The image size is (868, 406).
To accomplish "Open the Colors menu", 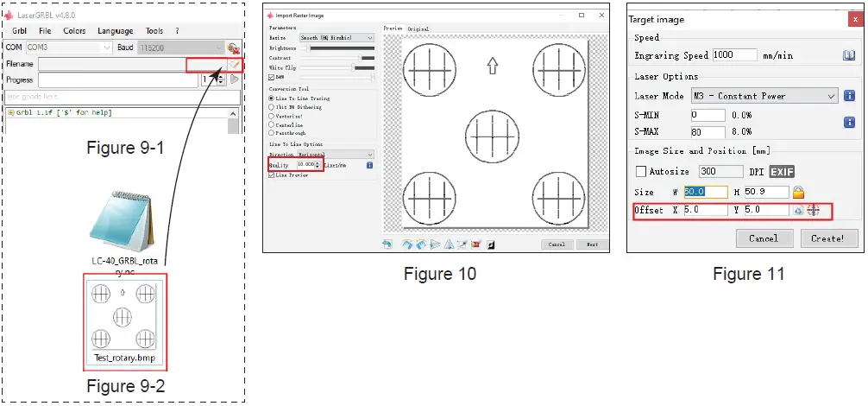I will coord(74,31).
